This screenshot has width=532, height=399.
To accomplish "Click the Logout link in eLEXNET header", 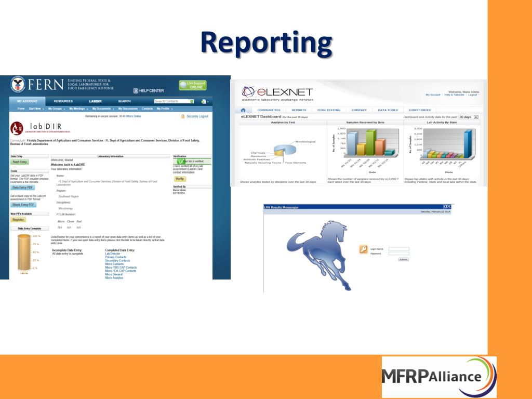I will point(473,95).
